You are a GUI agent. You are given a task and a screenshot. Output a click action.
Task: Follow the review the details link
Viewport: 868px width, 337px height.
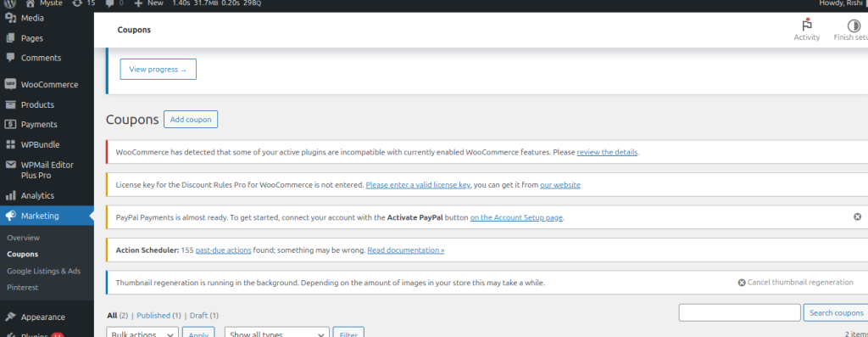coord(607,152)
